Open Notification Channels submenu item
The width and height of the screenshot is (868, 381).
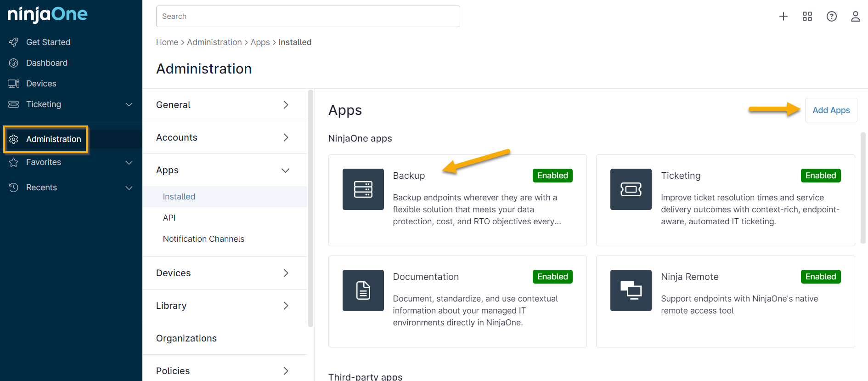click(x=203, y=239)
